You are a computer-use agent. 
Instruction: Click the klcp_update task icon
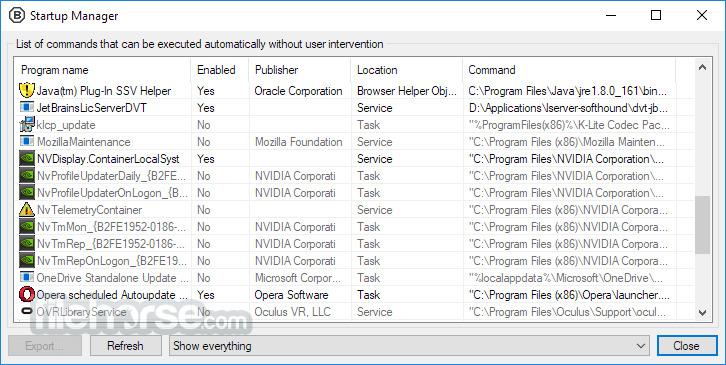click(x=27, y=125)
